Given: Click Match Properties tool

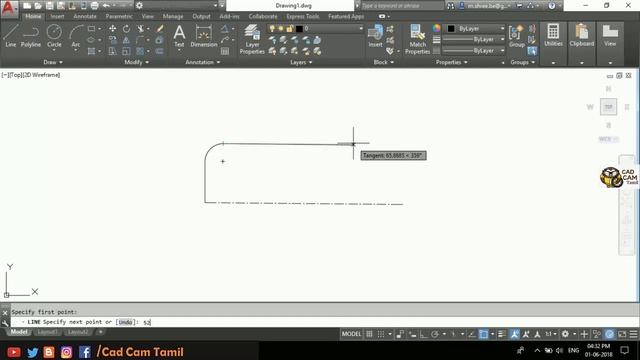Looking at the screenshot, I should (x=417, y=39).
